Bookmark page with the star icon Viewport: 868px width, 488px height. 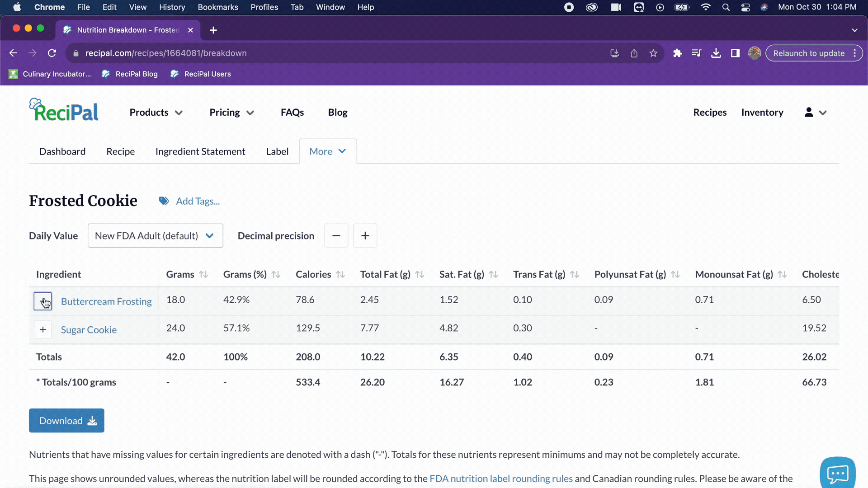point(653,53)
